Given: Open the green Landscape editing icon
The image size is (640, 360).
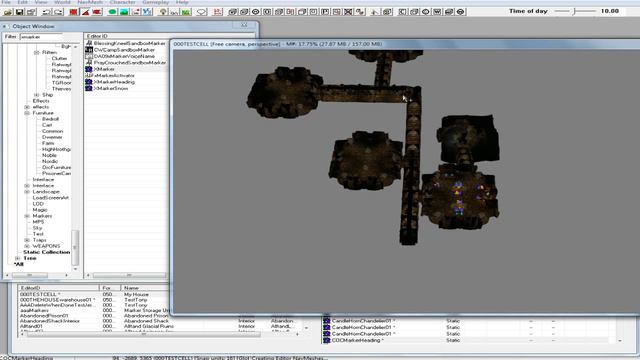Looking at the screenshot, I should (124, 12).
